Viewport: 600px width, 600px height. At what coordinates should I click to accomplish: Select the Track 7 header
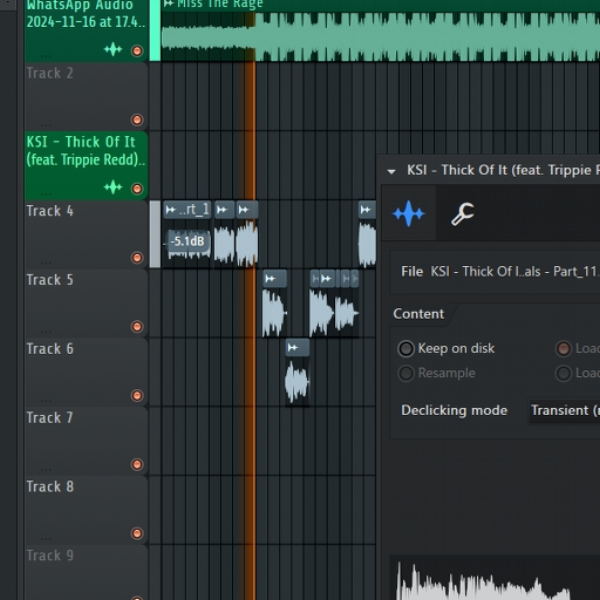click(86, 441)
